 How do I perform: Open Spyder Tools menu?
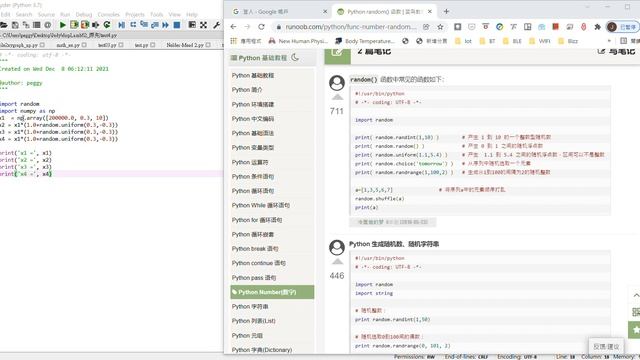click(x=157, y=14)
